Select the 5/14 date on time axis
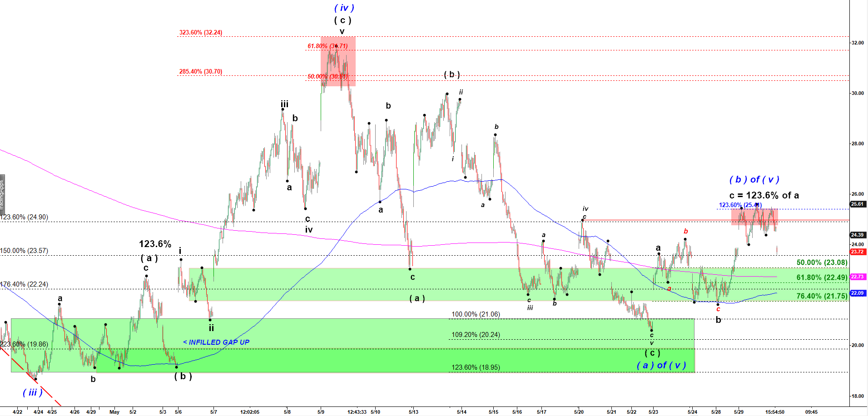Image resolution: width=868 pixels, height=416 pixels. point(462,412)
